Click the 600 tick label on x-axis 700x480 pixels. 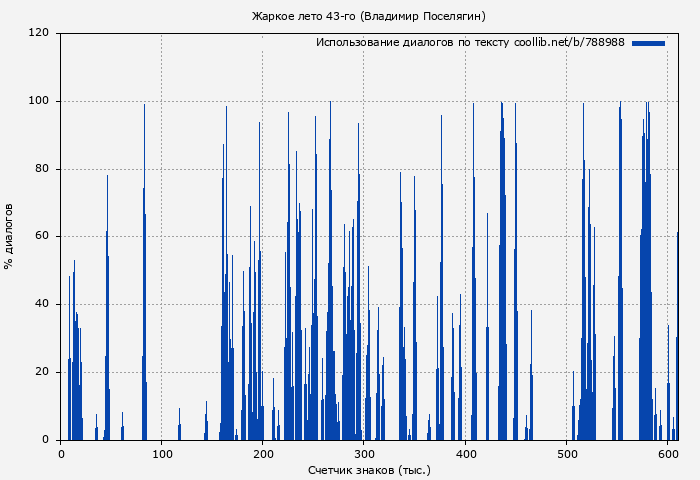pyautogui.click(x=668, y=454)
